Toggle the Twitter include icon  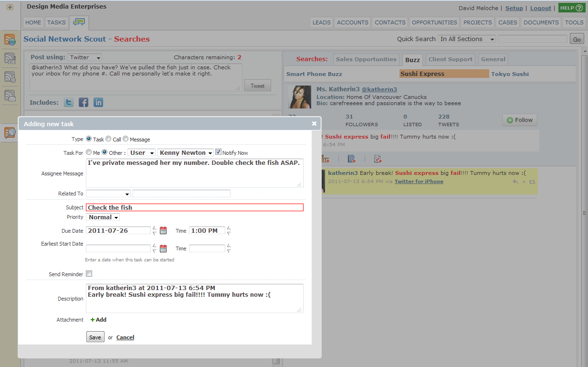click(x=69, y=102)
